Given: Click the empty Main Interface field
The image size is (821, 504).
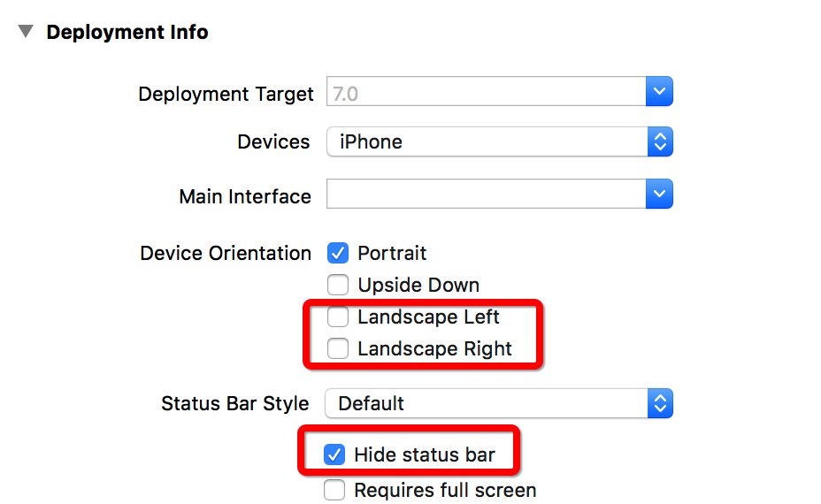Looking at the screenshot, I should tap(485, 195).
